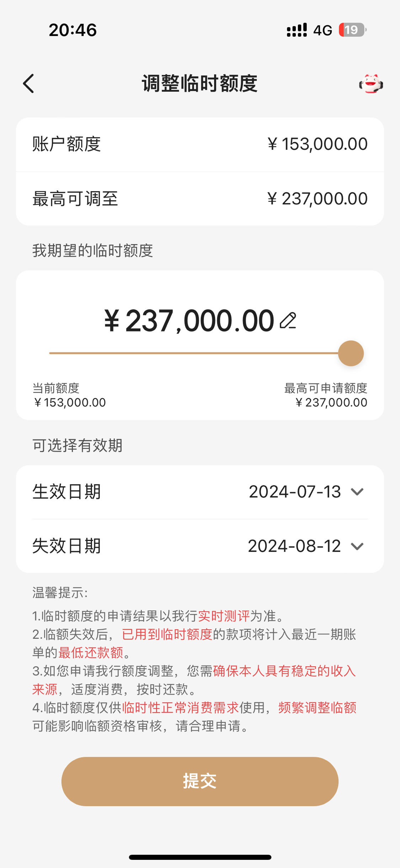Submit the request with 提交 button
The image size is (400, 868).
200,782
